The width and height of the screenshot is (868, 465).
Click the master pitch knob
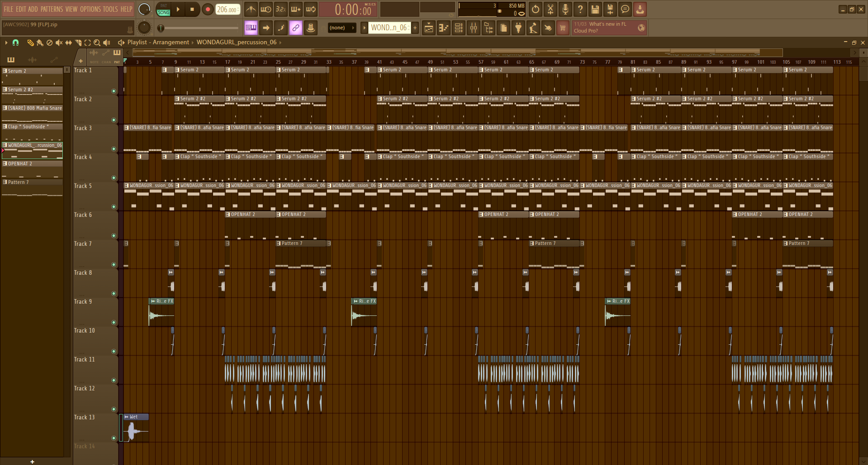point(144,28)
